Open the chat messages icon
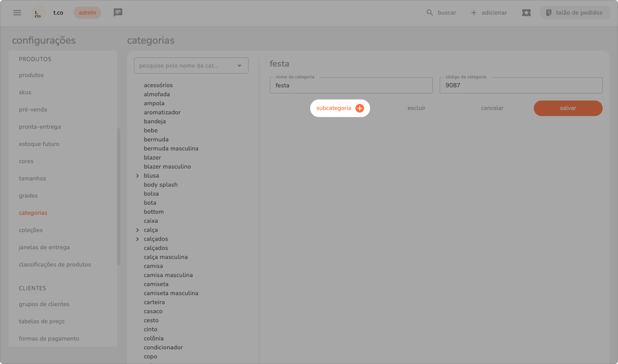This screenshot has width=618, height=364. (118, 13)
